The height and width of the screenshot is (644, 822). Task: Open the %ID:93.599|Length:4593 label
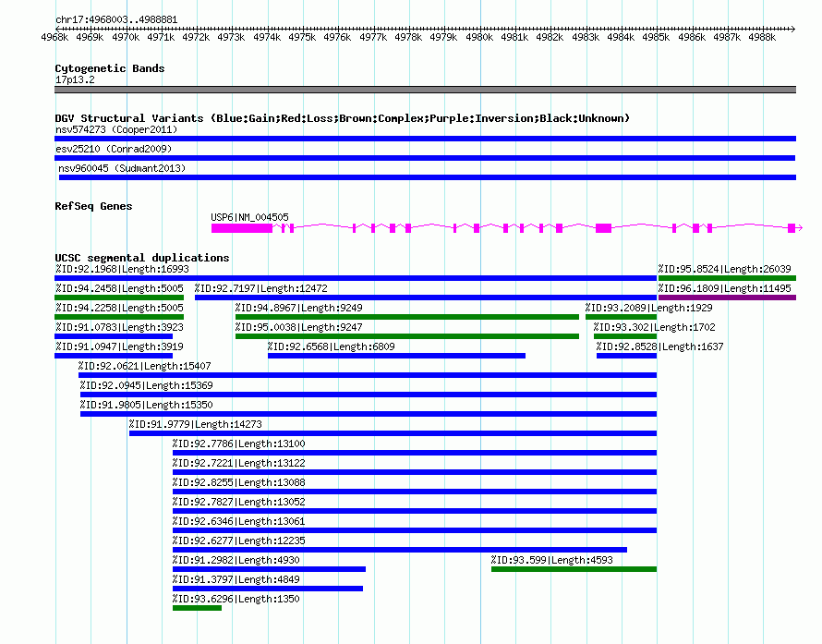[552, 560]
